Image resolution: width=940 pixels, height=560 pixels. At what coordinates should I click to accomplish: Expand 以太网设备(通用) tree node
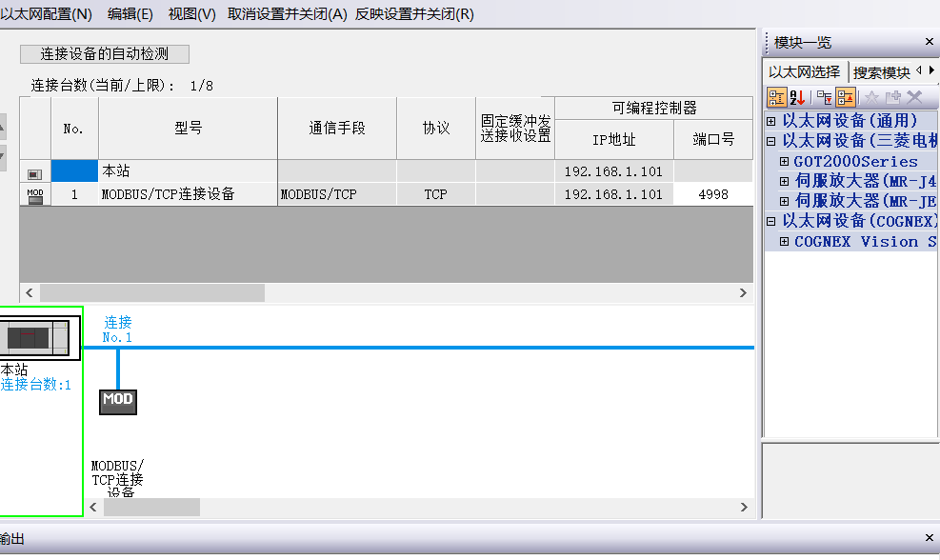pyautogui.click(x=771, y=121)
